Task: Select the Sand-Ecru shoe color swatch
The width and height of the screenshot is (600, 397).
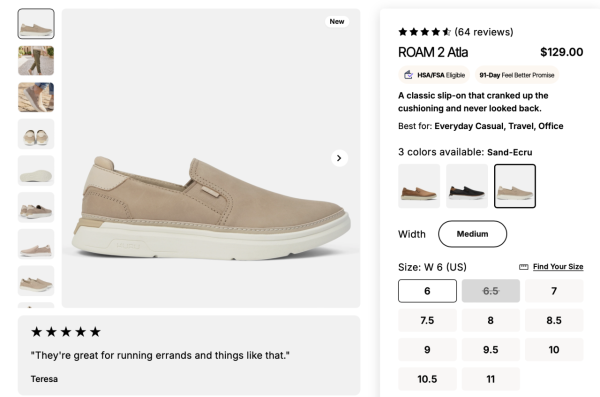Action: pos(515,186)
